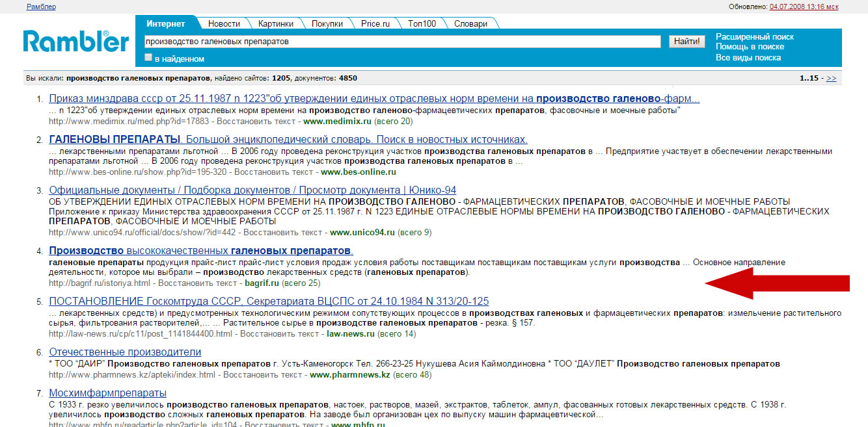Select the Интернет tab

166,23
